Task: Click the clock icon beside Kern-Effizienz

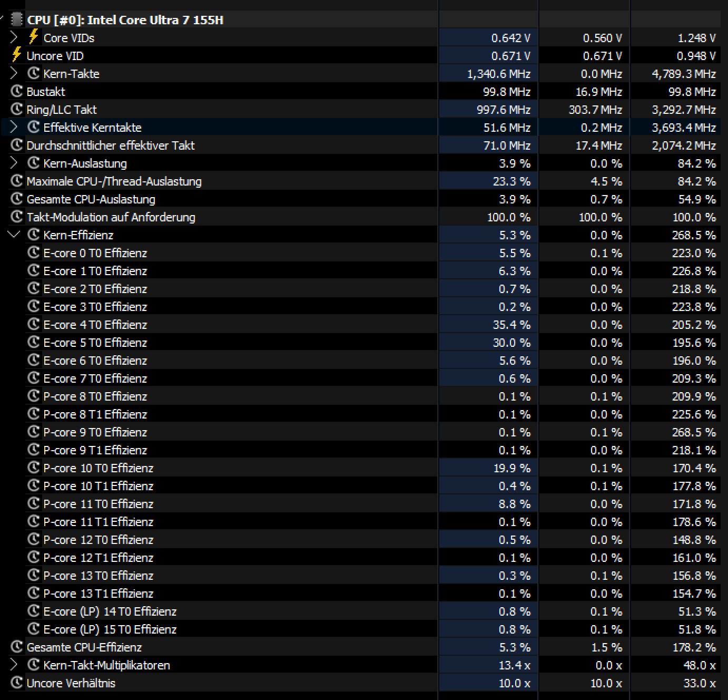Action: (33, 235)
